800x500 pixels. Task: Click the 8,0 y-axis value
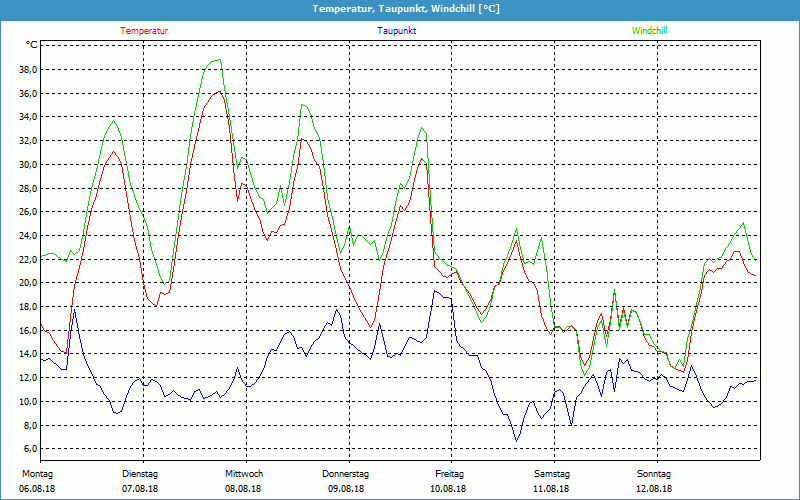click(30, 425)
